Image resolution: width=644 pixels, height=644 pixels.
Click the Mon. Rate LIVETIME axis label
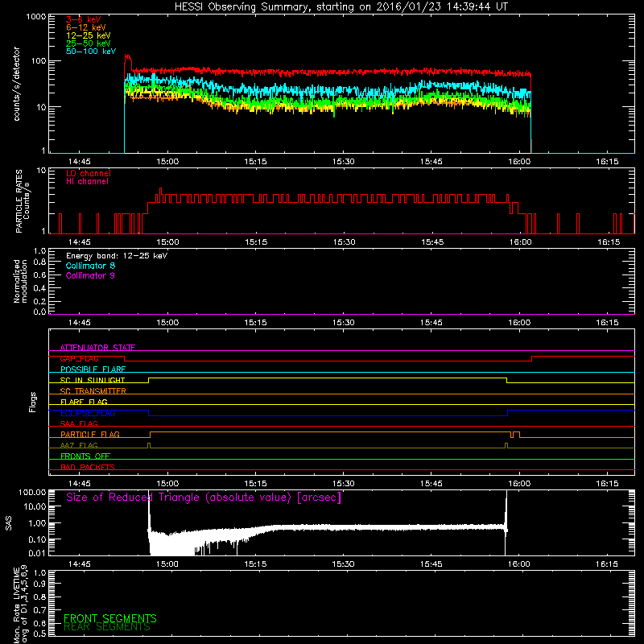pyautogui.click(x=20, y=605)
